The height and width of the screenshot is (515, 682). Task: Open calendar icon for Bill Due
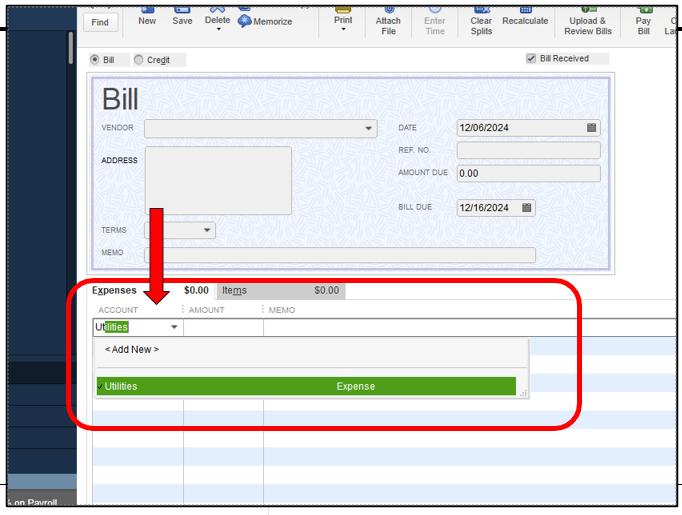click(526, 207)
